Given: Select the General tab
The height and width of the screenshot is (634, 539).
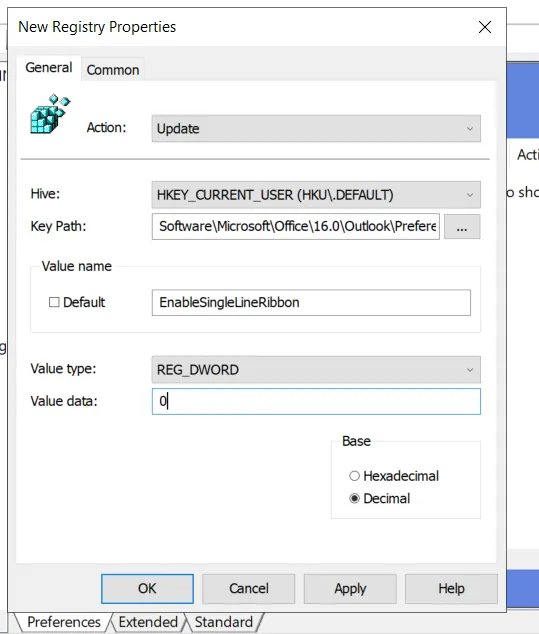Looking at the screenshot, I should point(49,68).
